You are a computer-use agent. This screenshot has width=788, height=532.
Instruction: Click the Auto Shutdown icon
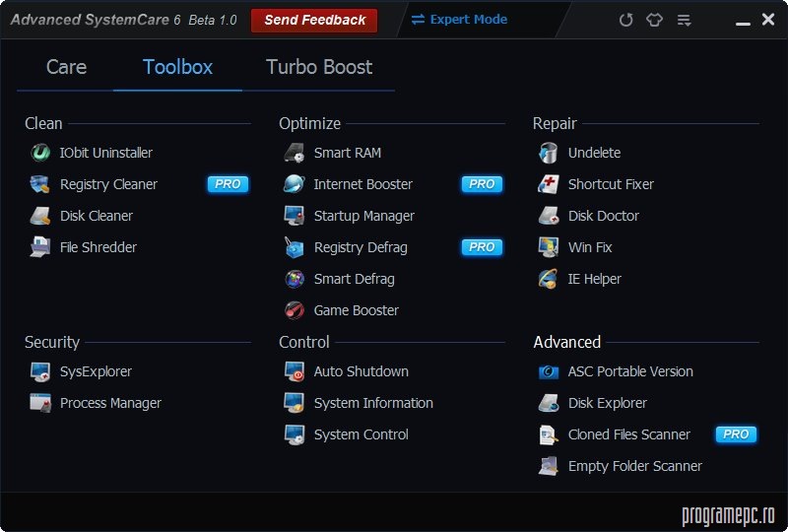pyautogui.click(x=294, y=371)
